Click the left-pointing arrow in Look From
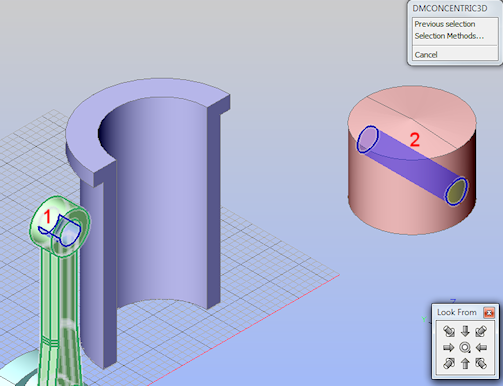 (x=481, y=348)
